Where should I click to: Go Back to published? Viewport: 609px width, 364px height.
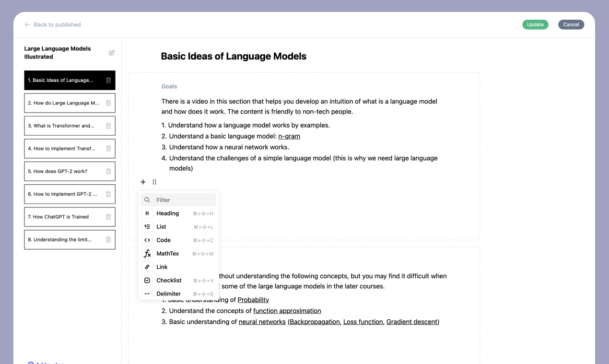click(52, 24)
